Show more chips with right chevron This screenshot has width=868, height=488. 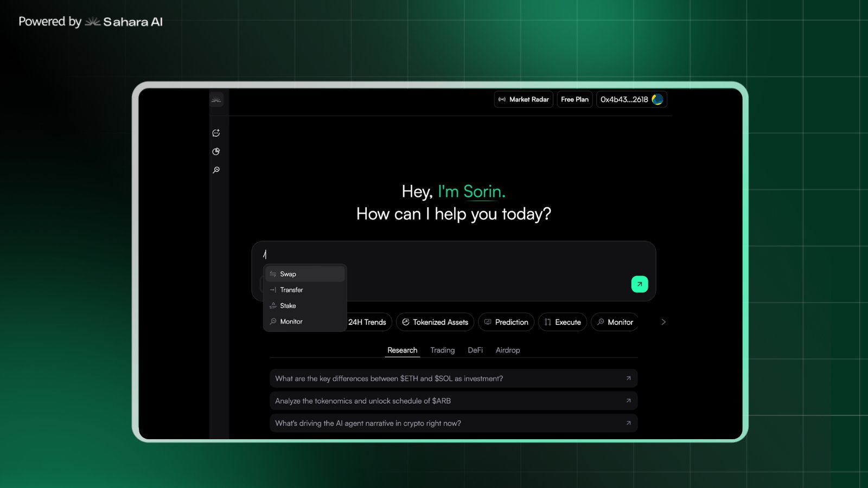point(663,322)
